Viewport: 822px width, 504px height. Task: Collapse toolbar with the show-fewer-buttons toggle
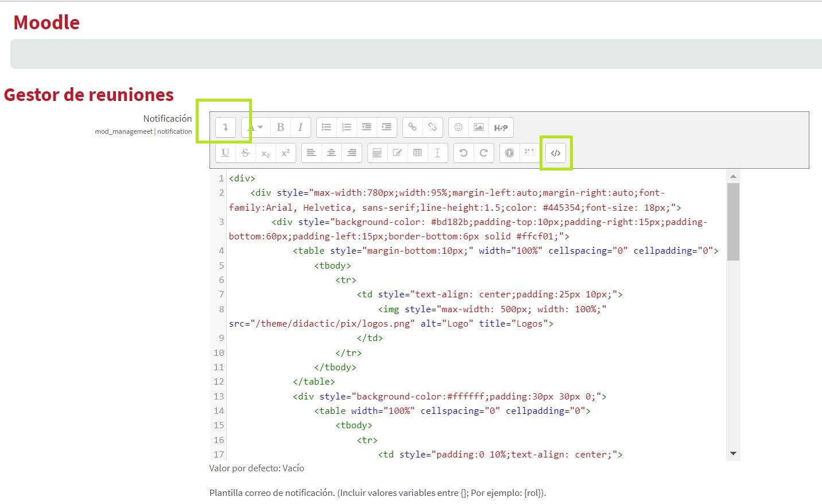[226, 127]
